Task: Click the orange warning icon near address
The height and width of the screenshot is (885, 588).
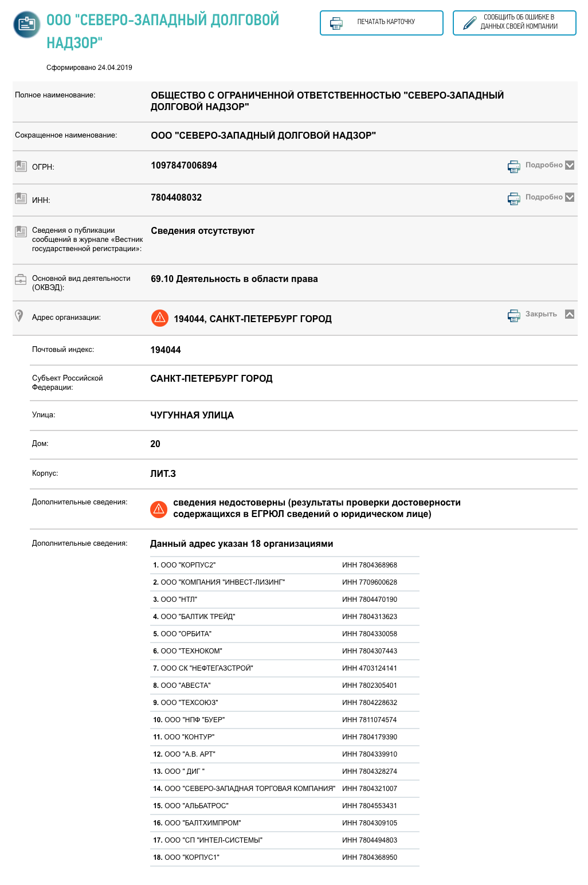Action: coord(159,318)
